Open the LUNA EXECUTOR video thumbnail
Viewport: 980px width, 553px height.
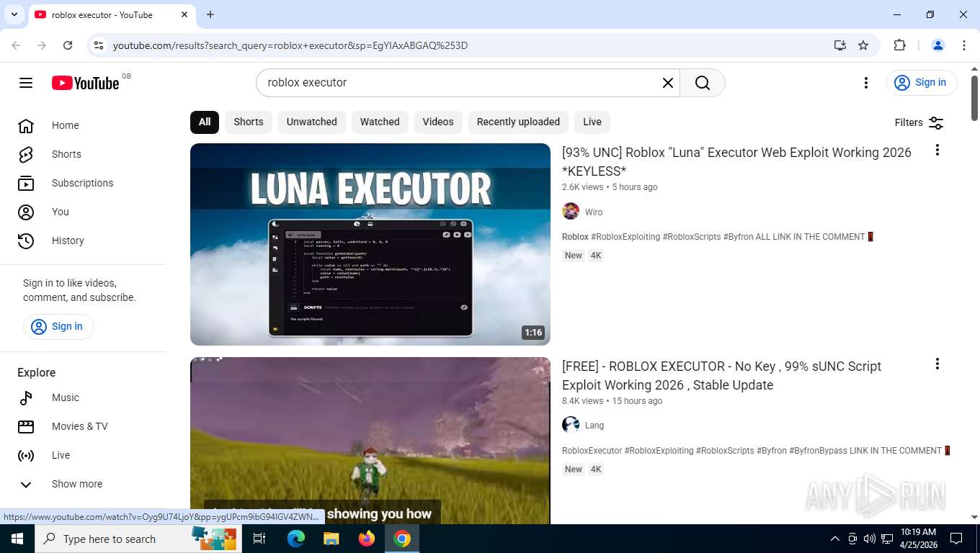(370, 244)
